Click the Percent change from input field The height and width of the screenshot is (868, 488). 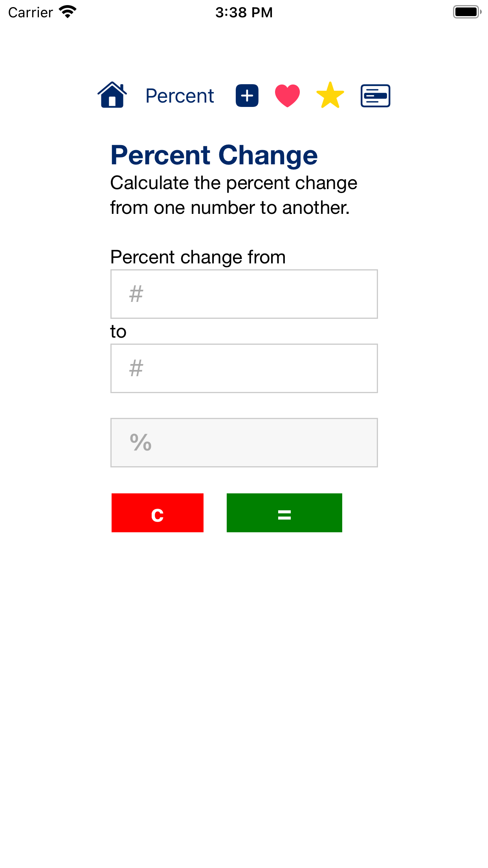[244, 294]
